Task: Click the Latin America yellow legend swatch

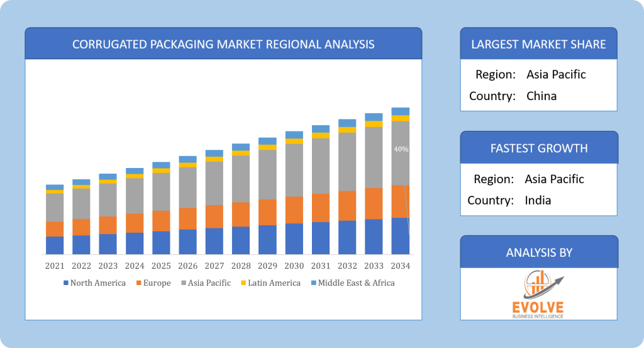Action: 243,283
